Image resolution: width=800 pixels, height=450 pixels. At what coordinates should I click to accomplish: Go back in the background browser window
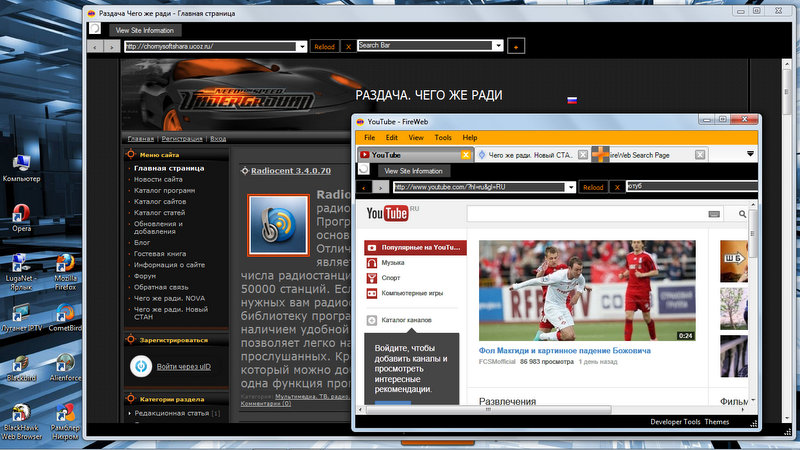(95, 46)
